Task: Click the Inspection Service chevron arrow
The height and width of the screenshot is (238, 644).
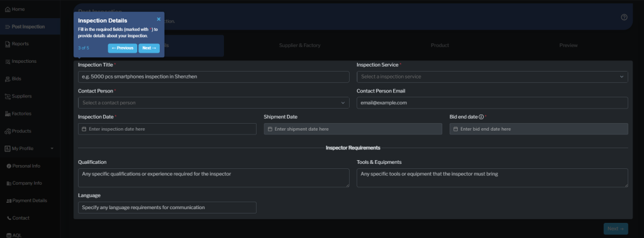Action: 621,77
